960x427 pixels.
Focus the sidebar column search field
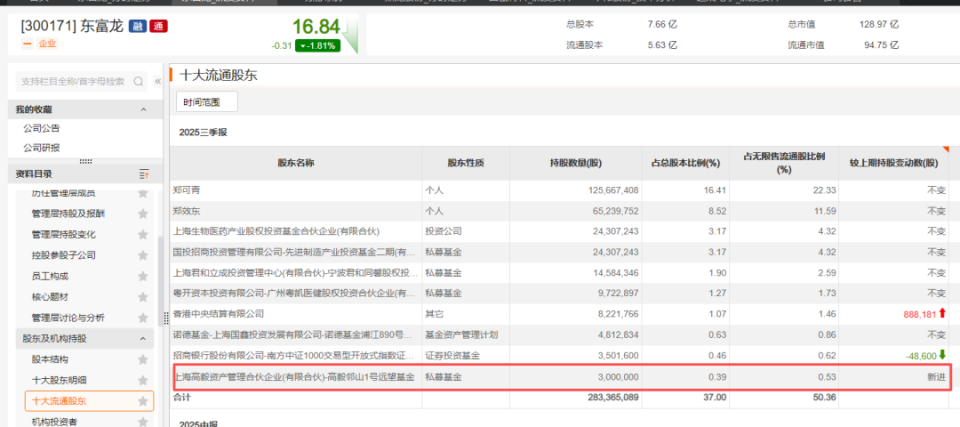[72, 81]
